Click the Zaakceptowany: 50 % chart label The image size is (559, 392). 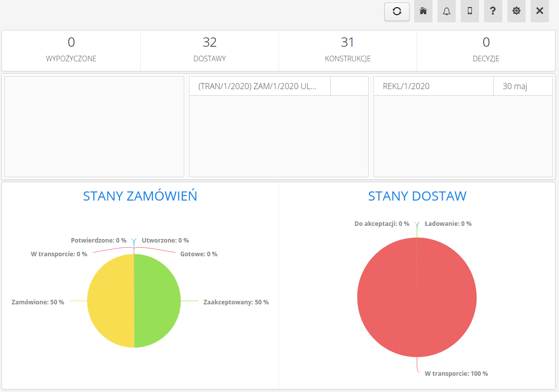click(x=236, y=302)
